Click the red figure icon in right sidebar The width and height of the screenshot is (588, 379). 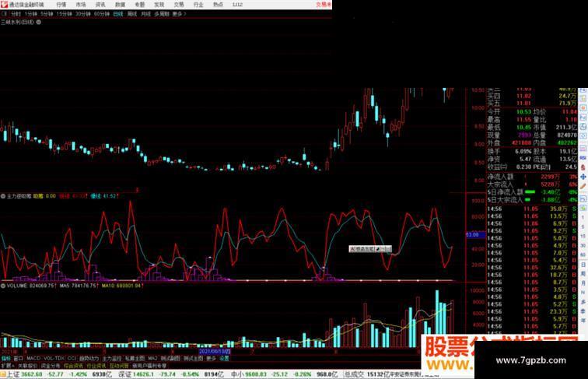tap(583, 167)
